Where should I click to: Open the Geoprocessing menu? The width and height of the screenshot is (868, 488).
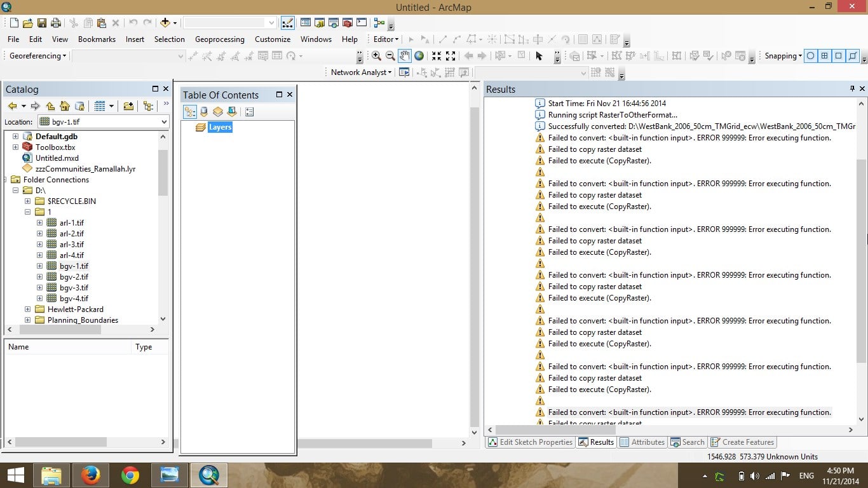[220, 39]
